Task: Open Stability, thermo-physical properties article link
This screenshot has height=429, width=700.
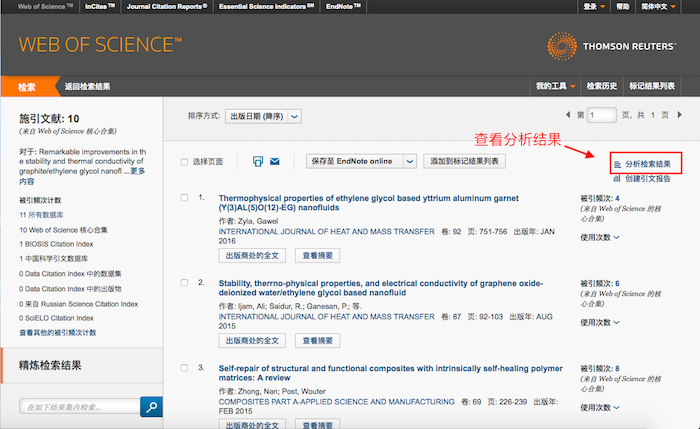Action: pyautogui.click(x=380, y=288)
